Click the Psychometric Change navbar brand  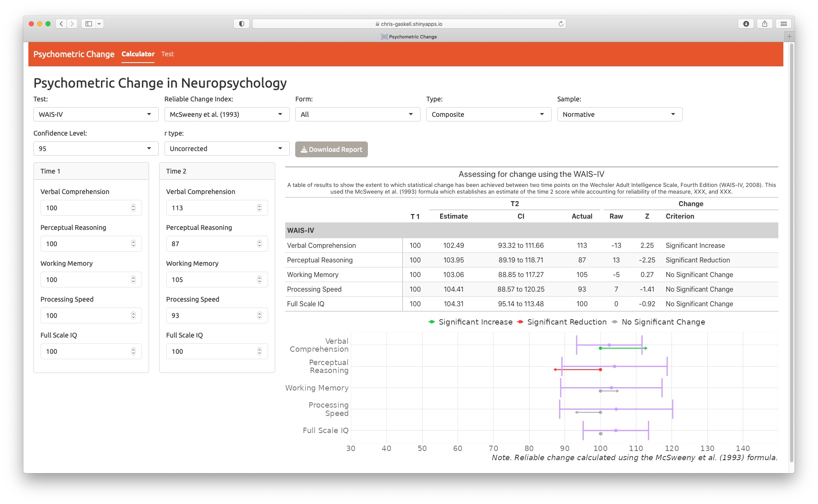(74, 54)
